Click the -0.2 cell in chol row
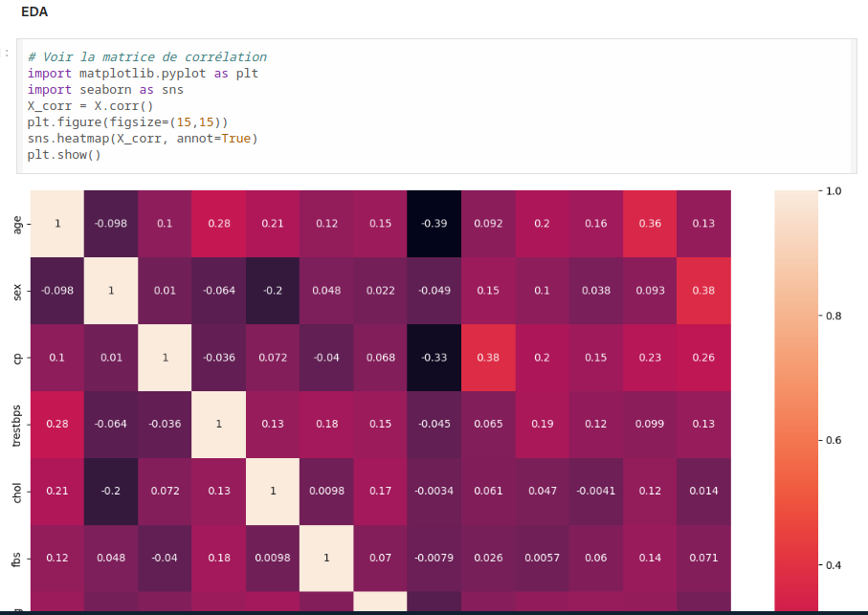The width and height of the screenshot is (868, 615). (111, 492)
